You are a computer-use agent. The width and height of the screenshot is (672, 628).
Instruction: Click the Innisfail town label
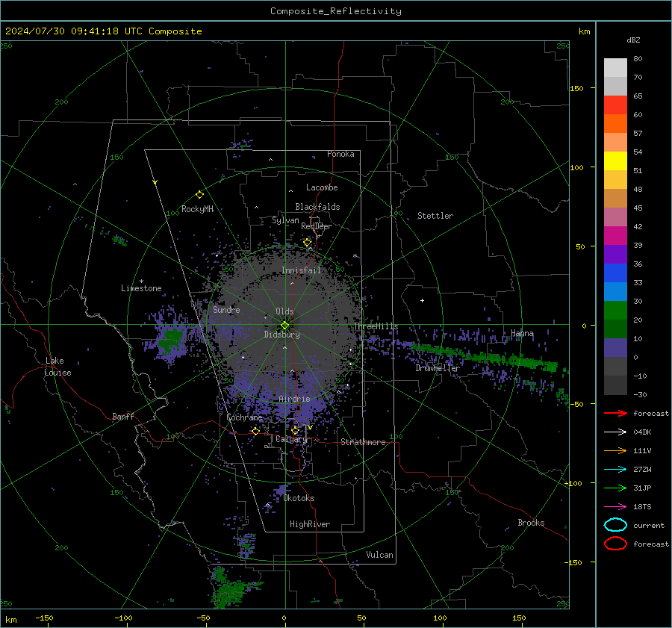coord(301,270)
